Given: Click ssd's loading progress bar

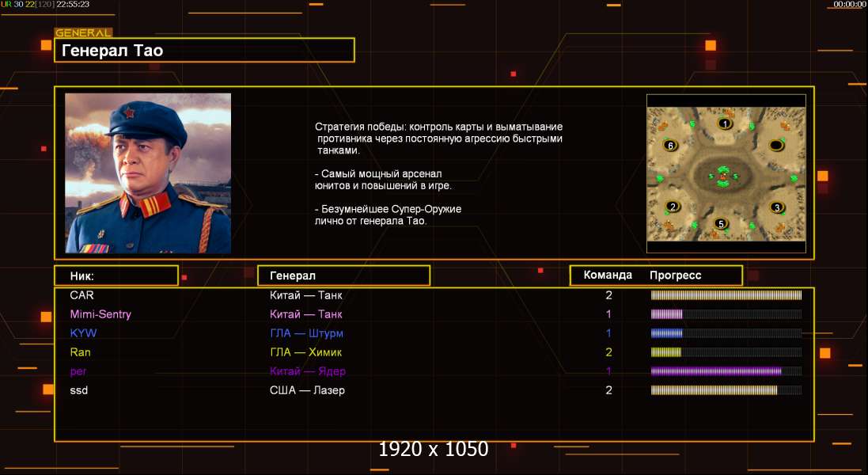Looking at the screenshot, I should click(726, 390).
